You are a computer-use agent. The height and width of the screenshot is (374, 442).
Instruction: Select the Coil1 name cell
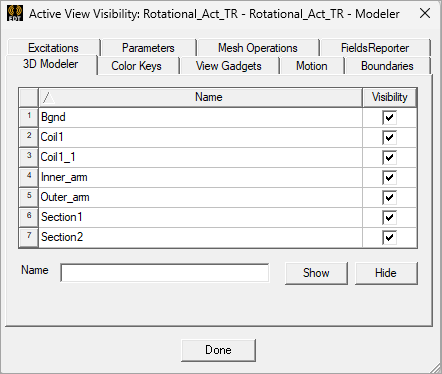tap(201, 137)
